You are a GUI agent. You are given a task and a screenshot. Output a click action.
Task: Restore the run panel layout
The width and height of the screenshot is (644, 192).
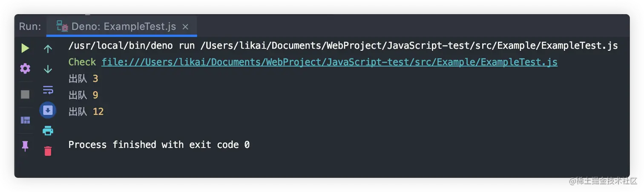(x=25, y=120)
